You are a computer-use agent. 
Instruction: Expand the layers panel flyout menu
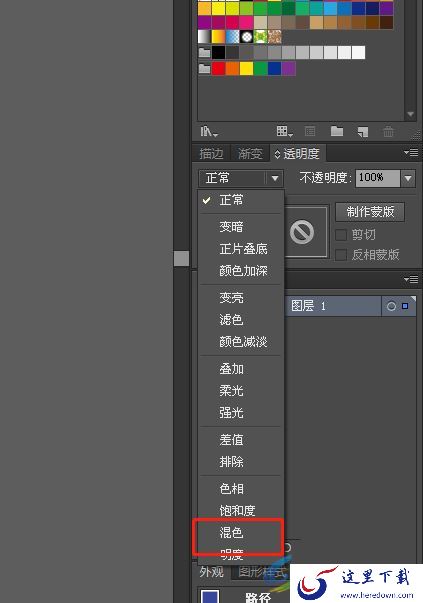click(x=411, y=279)
